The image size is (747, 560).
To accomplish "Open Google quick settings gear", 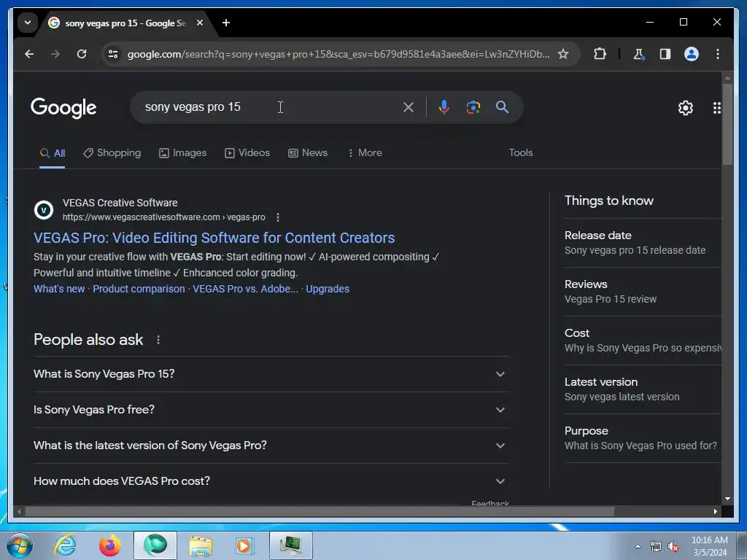I will coord(686,108).
